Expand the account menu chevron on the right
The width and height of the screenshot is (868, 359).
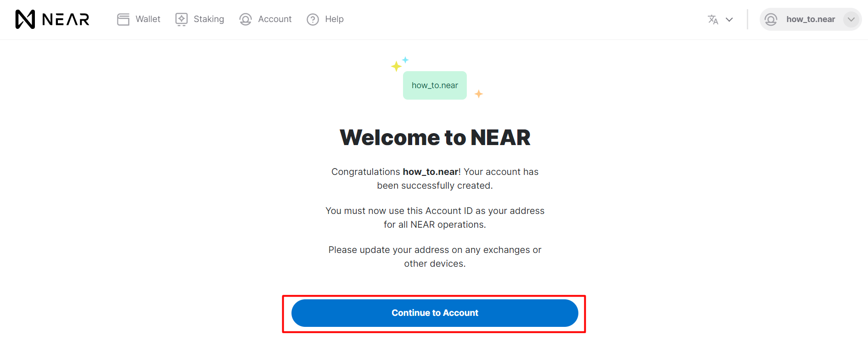pos(852,19)
